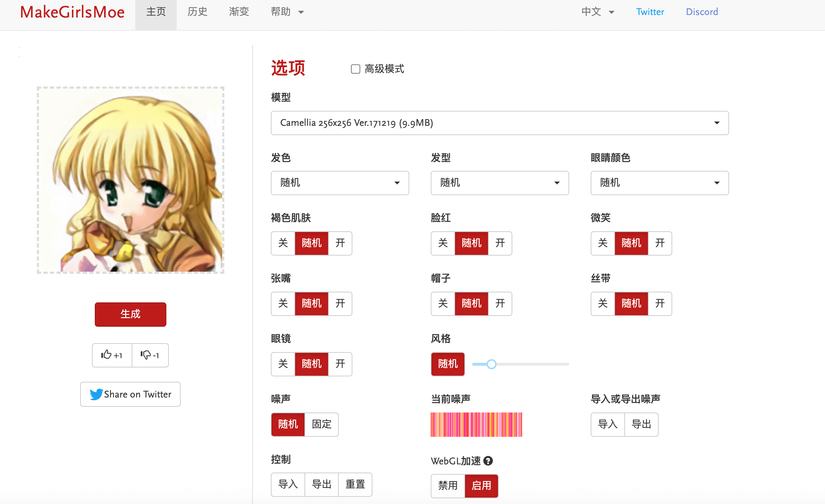Set 帽子 to 关
825x504 pixels.
pos(443,304)
